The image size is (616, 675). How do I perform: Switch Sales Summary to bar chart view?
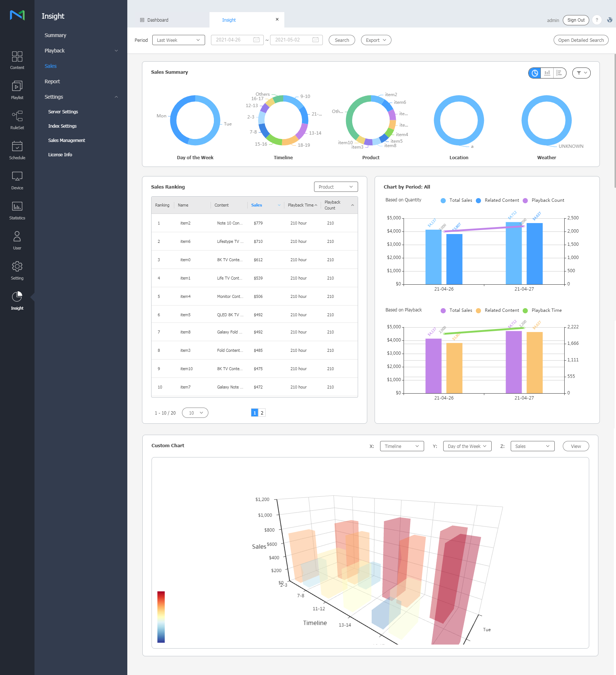[x=547, y=73]
